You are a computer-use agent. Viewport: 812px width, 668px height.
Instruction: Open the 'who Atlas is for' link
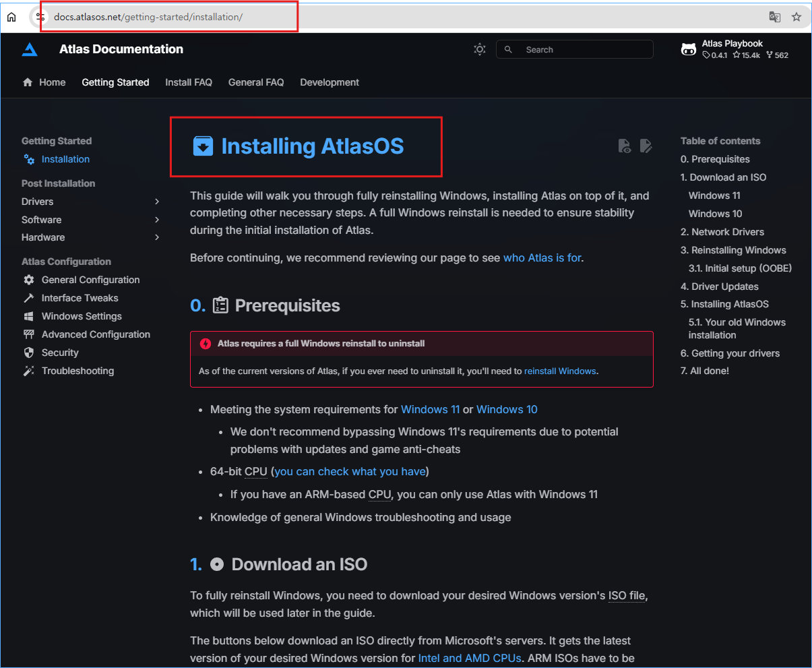point(542,257)
